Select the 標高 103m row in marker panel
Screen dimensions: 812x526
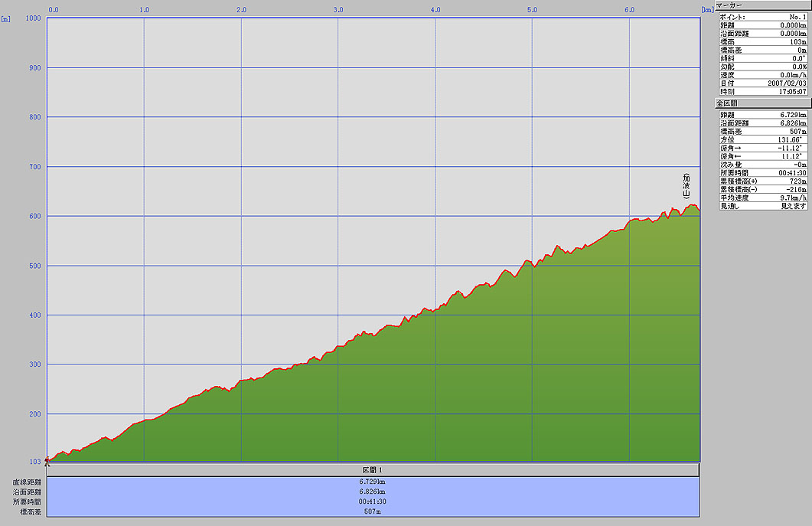762,41
